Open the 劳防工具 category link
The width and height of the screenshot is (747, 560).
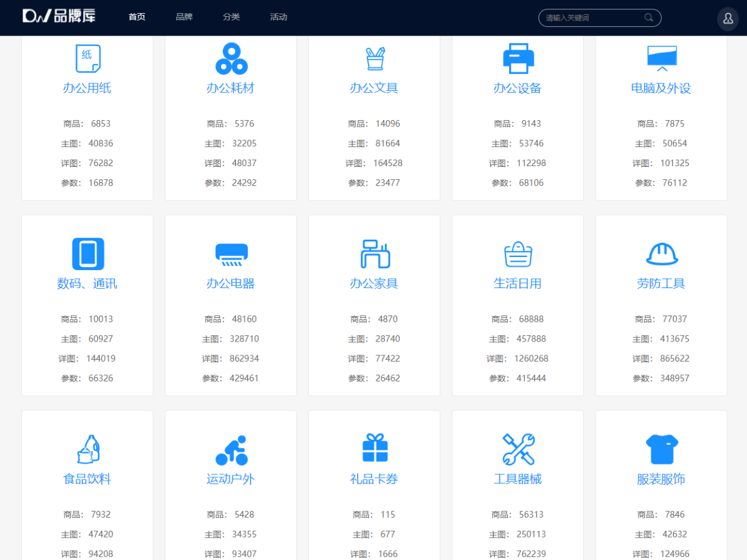pos(661,284)
